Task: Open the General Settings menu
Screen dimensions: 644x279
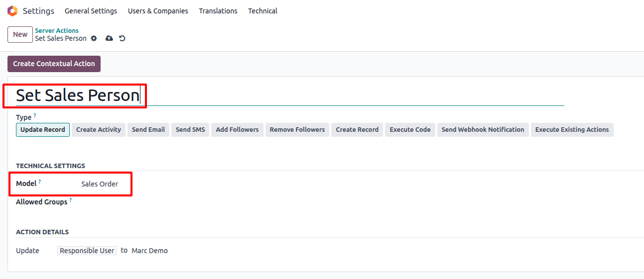Action: click(x=91, y=11)
